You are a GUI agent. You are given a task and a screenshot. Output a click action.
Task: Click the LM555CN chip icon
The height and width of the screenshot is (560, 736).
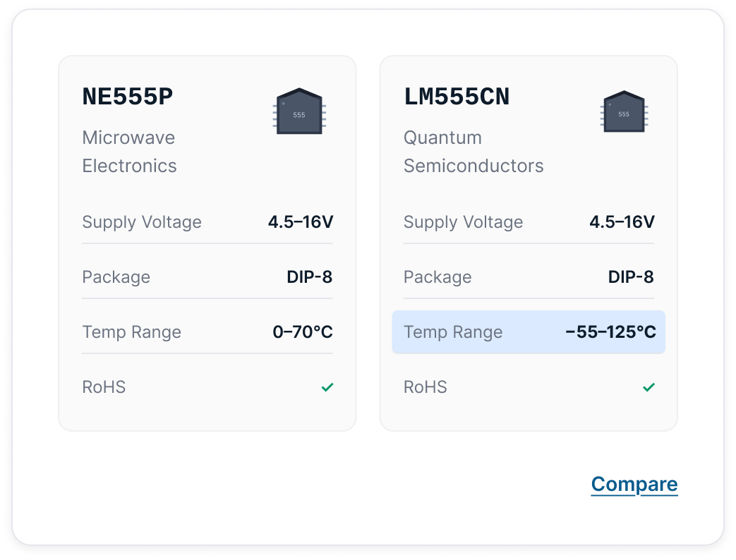coord(624,111)
